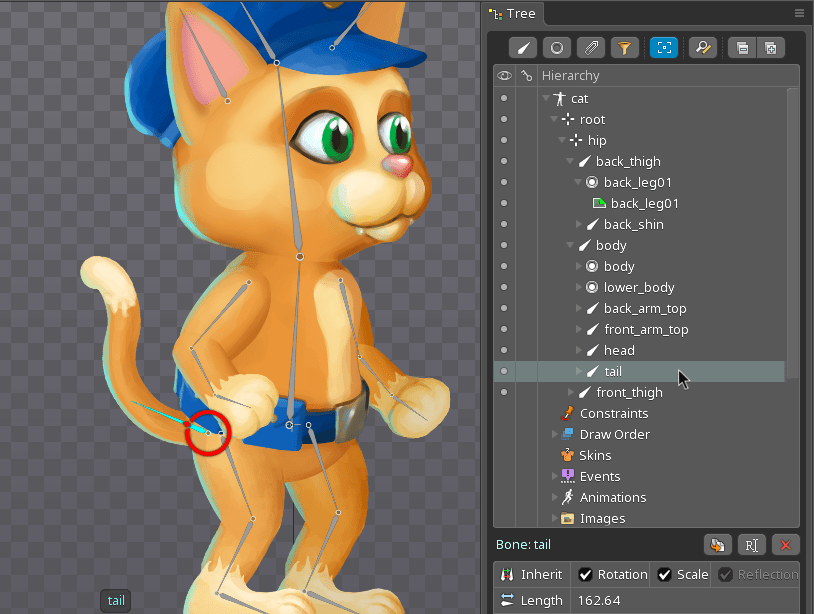Duplicate the tail bone
Viewport: 814px width, 614px height.
click(x=716, y=545)
